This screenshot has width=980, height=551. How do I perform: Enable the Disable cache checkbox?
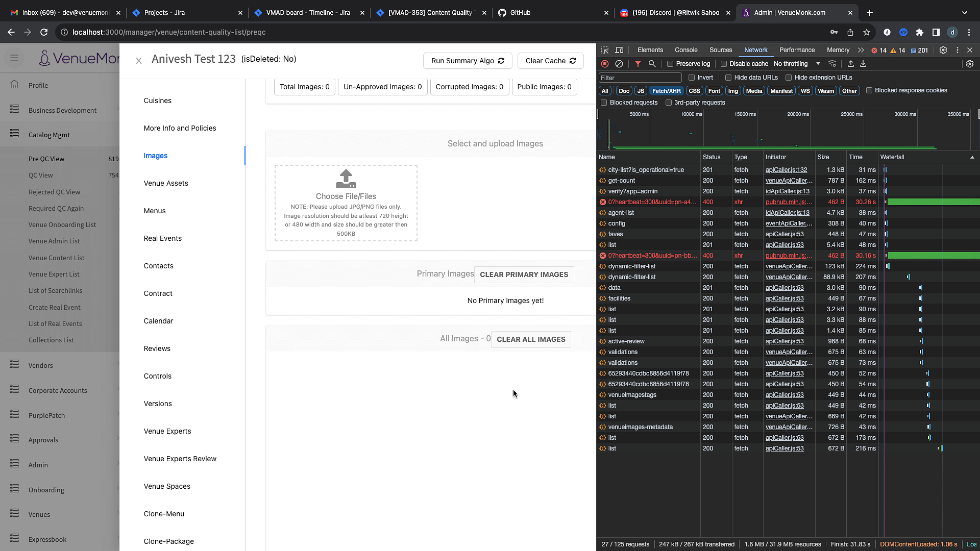(x=724, y=63)
